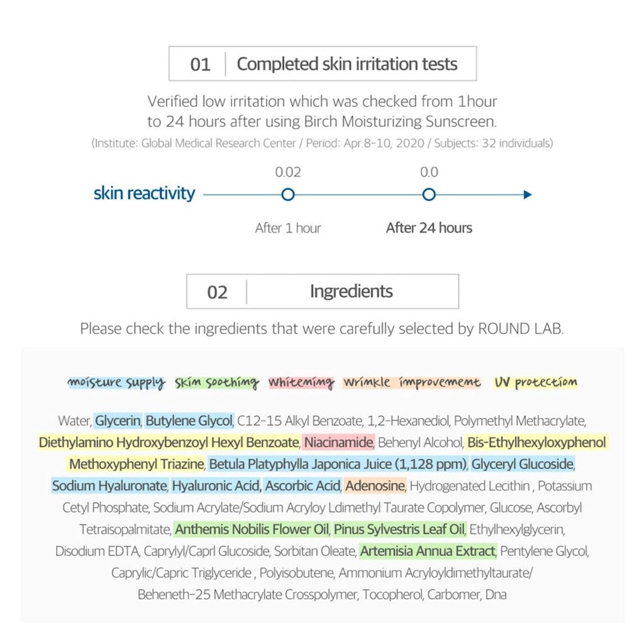Click the arrowhead ending the skin reactivity line
This screenshot has height=644, width=644.
[x=528, y=195]
